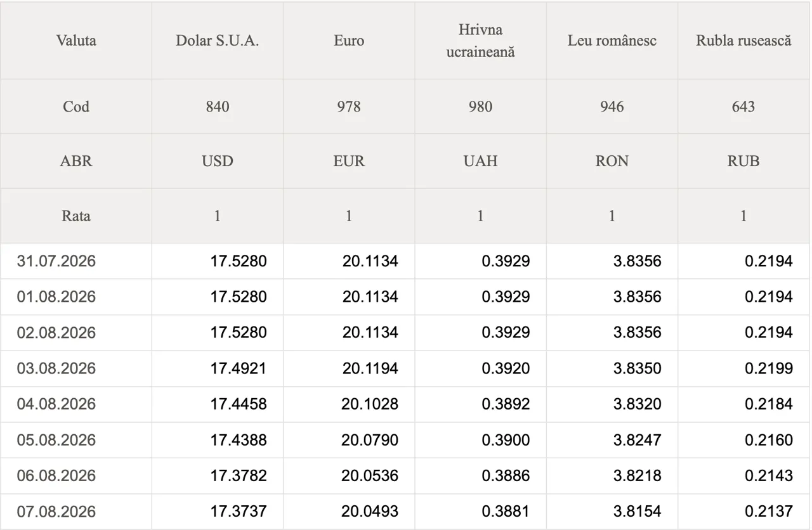Select currency code 643 cell
This screenshot has width=812, height=530.
tap(743, 107)
